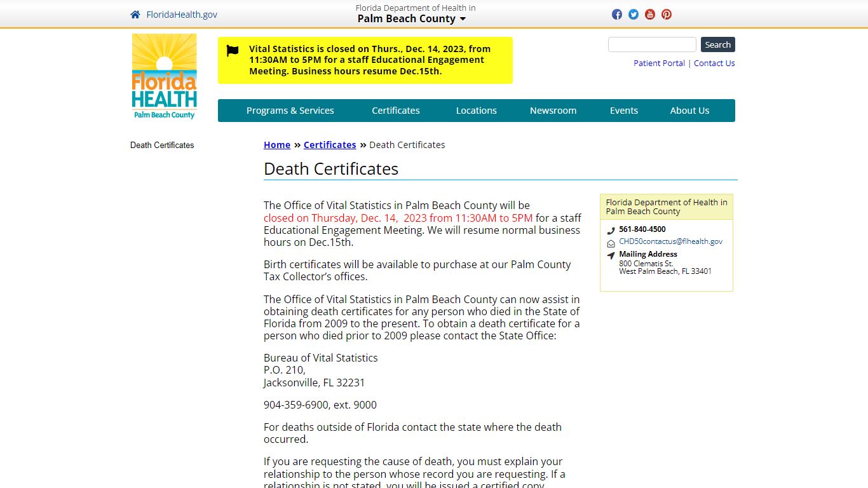Screen dimensions: 868x488
Task: Click the Mailing Address label
Action: (x=648, y=254)
